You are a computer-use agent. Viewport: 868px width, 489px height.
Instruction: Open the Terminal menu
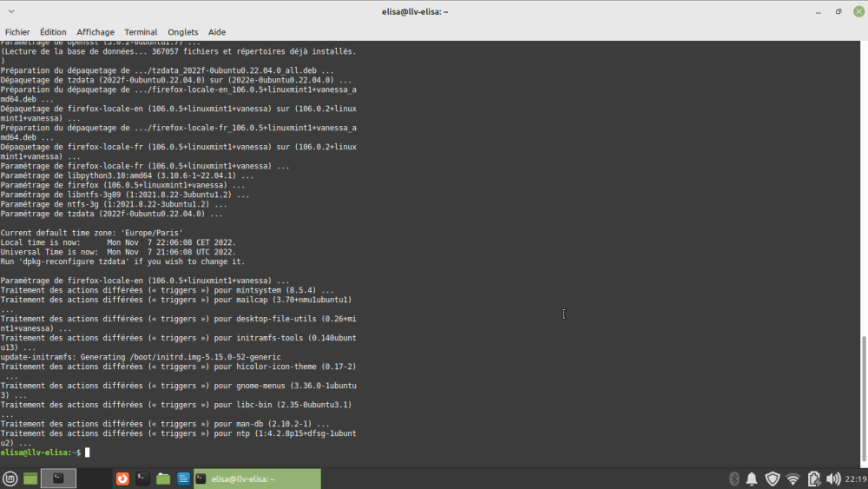click(x=141, y=32)
